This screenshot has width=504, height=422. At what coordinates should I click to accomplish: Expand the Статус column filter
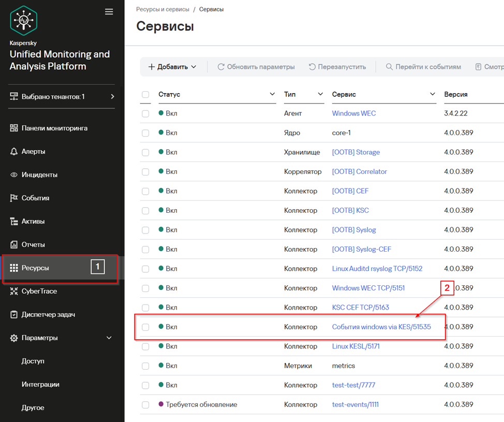pos(272,94)
